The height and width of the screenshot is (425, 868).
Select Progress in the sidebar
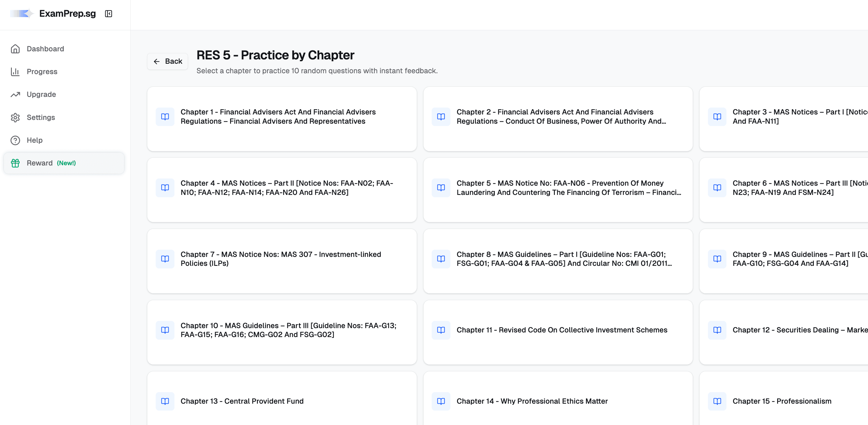coord(42,72)
